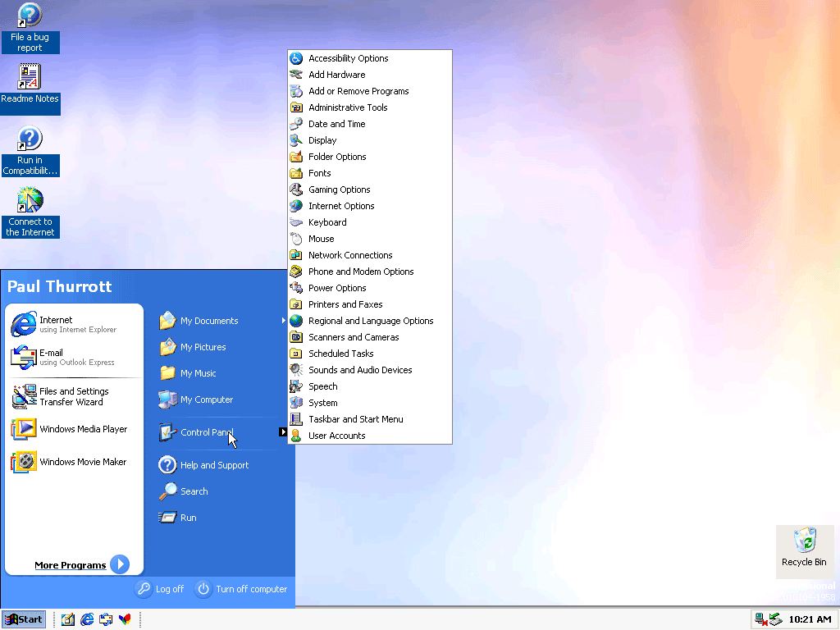The width and height of the screenshot is (840, 630).
Task: Click the Start button
Action: pyautogui.click(x=23, y=619)
